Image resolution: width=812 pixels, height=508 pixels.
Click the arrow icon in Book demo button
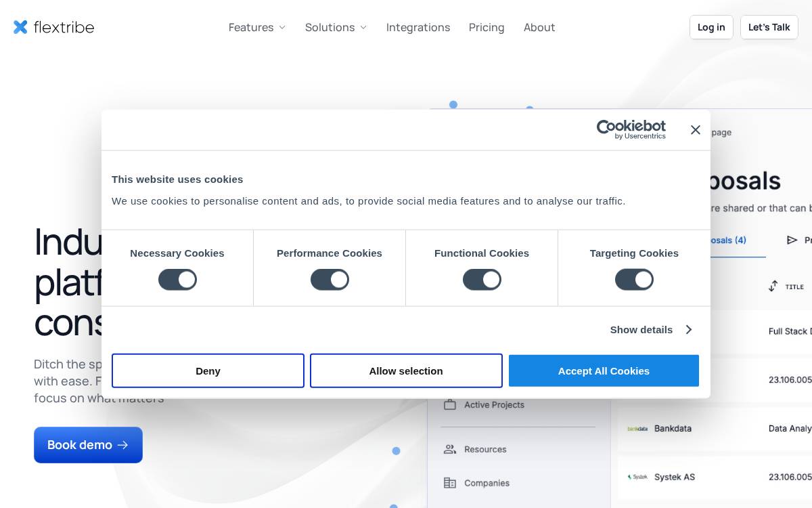[x=122, y=445]
